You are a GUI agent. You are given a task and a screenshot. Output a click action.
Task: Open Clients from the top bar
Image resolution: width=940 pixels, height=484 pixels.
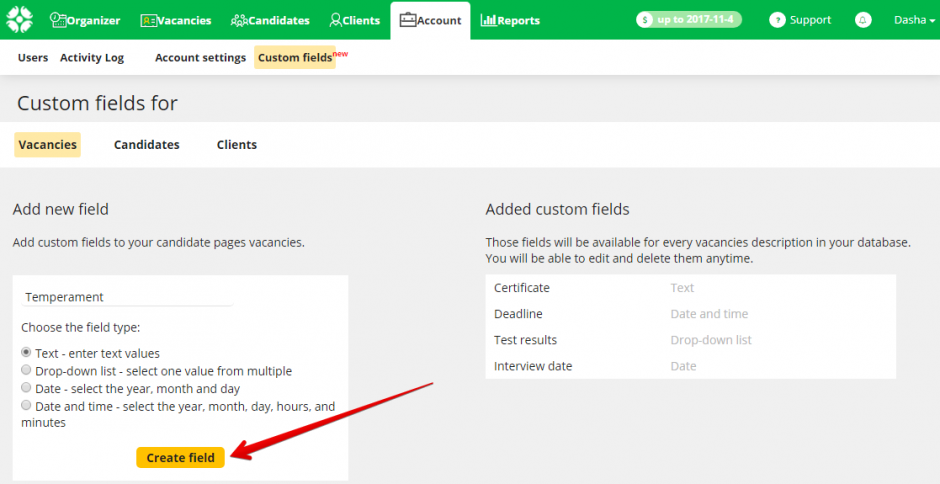tap(354, 20)
